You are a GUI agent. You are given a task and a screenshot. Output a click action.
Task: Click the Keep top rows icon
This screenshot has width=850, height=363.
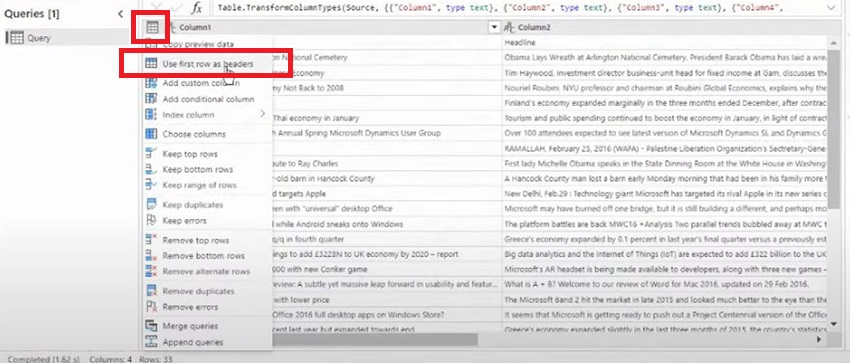tap(151, 154)
